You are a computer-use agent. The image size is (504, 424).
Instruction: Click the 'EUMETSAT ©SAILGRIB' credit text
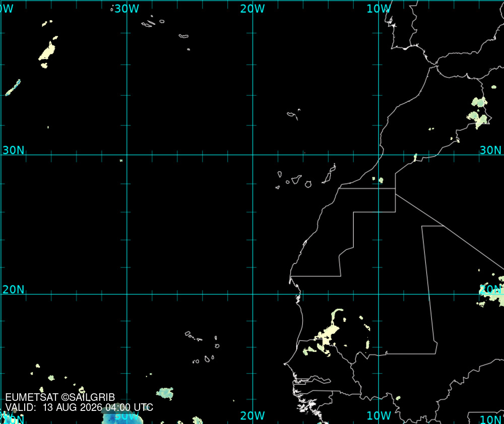tap(60, 397)
